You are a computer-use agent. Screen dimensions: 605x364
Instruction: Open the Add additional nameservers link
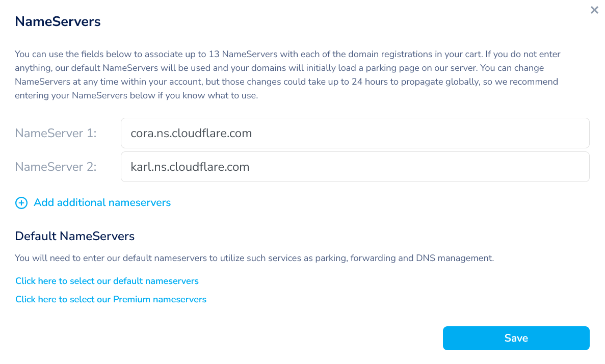click(x=102, y=203)
